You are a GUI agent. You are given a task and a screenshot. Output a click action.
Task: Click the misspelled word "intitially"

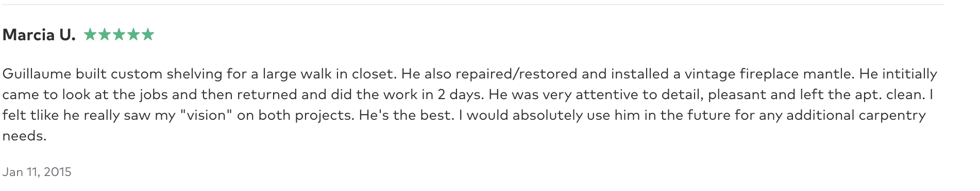(909, 74)
